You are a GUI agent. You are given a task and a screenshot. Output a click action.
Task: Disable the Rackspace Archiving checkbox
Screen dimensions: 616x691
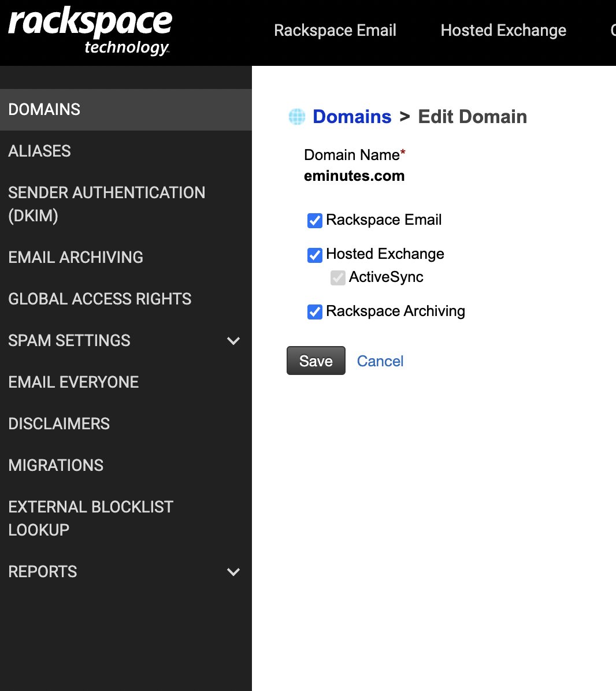tap(314, 311)
